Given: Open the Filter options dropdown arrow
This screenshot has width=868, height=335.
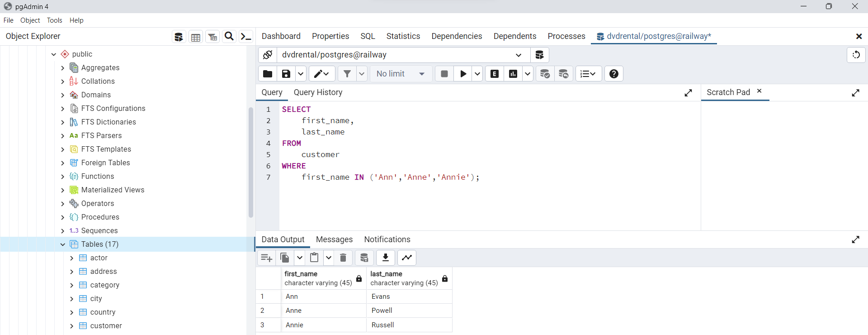Looking at the screenshot, I should point(362,74).
